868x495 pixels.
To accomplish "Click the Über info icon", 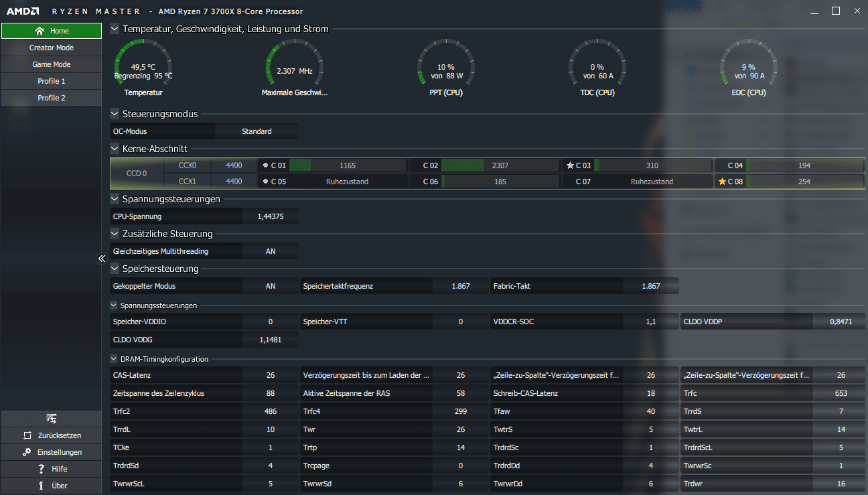I will (x=41, y=486).
